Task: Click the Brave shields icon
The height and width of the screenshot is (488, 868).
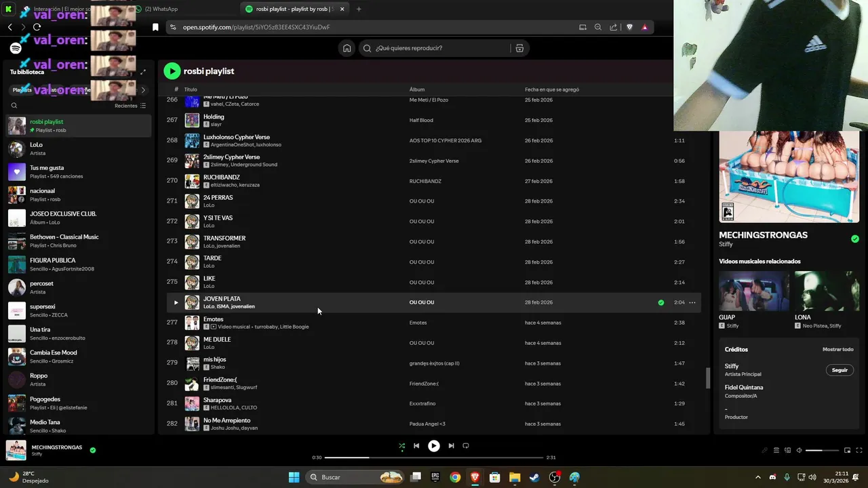Action: (629, 27)
